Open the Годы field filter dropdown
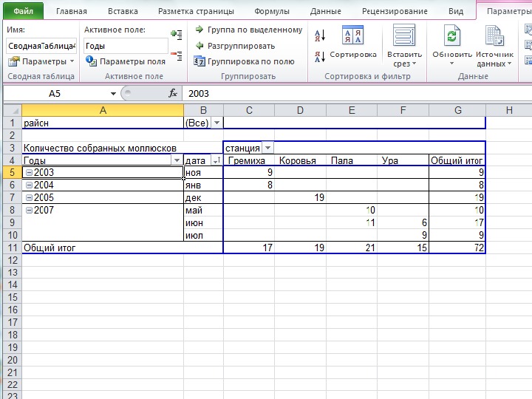532x399 pixels. click(x=177, y=160)
